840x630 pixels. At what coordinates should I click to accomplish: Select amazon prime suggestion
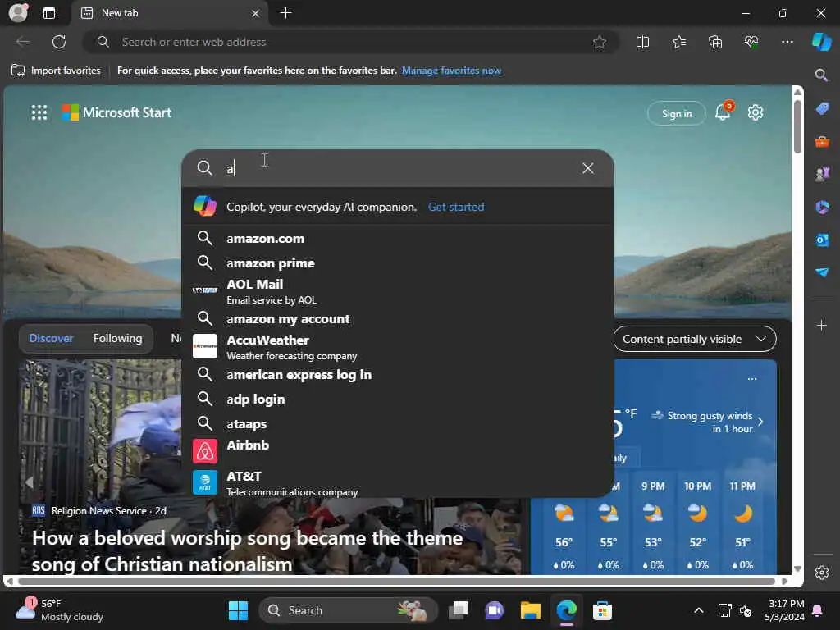point(398,262)
